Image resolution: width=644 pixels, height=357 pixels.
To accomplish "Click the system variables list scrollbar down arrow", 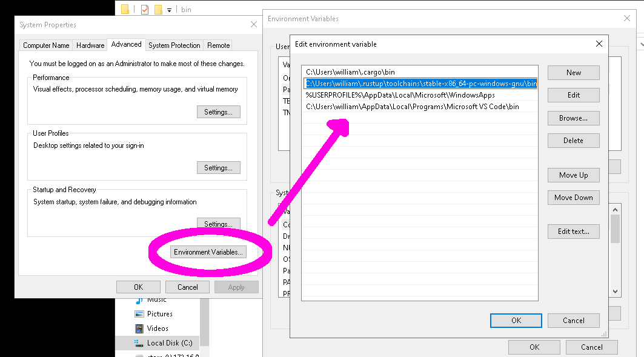I will pos(615,292).
